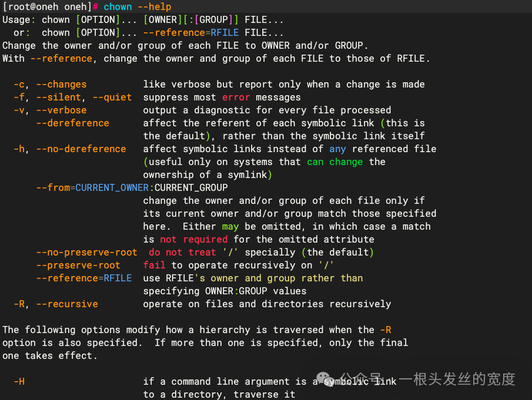Viewport: 532px width, 400px height.
Task: Click the 'ownership of a symlink)' line
Action: [208, 174]
